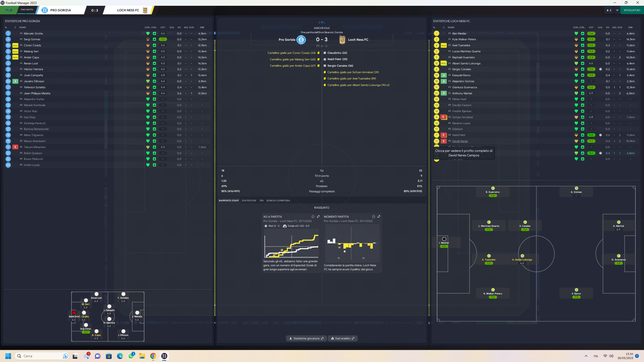Click the Loch Ness FC club badge
The height and width of the screenshot is (362, 644).
[x=343, y=39]
